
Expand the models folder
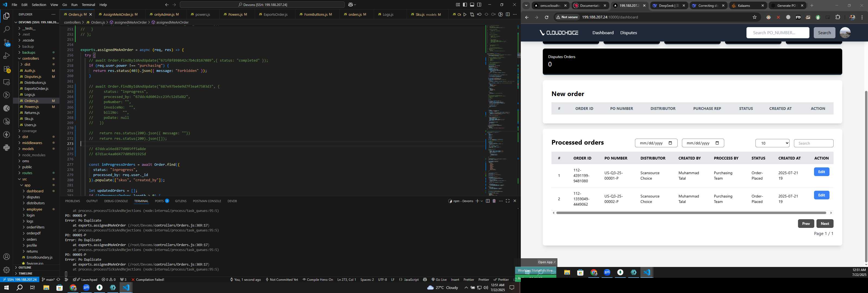[x=28, y=149]
